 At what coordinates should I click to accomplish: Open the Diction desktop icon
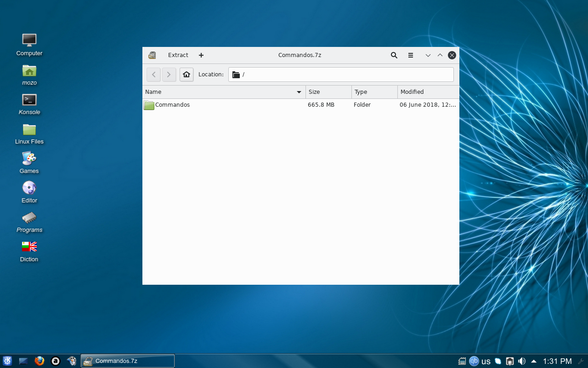click(x=29, y=251)
